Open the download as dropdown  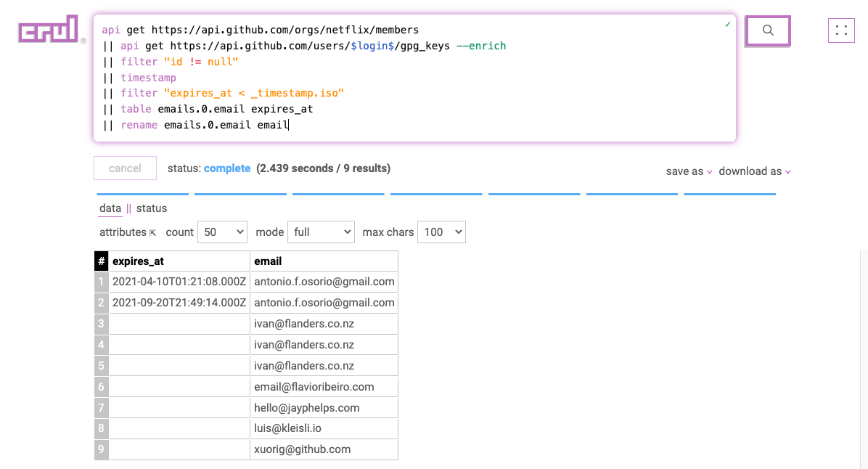(755, 171)
